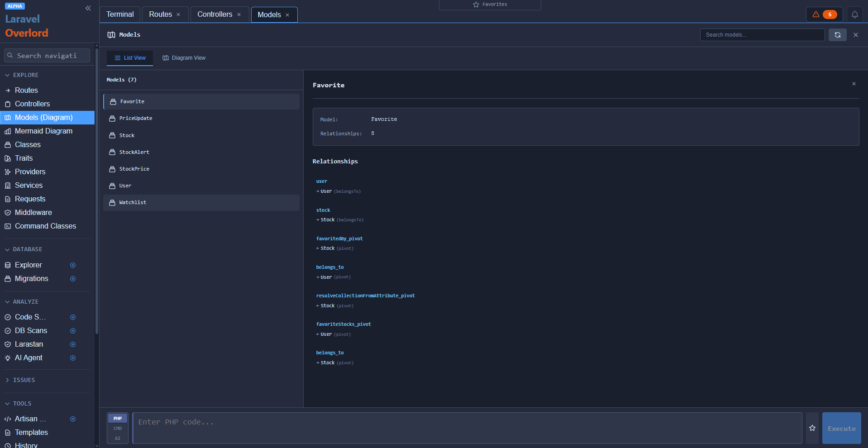Viewport: 868px width, 448px height.
Task: Click the circle indicator next to Artisan
Action: tap(73, 419)
